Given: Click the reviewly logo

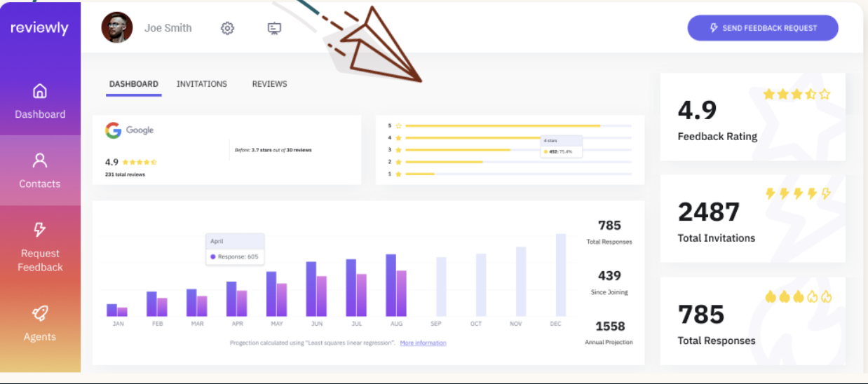Looking at the screenshot, I should click(39, 28).
